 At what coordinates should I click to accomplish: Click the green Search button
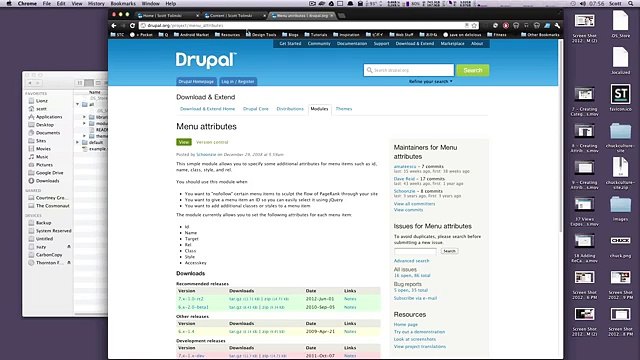click(473, 70)
